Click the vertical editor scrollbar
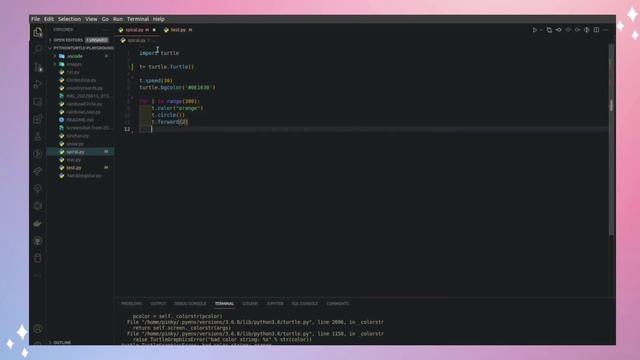The height and width of the screenshot is (360, 640). pos(611,141)
